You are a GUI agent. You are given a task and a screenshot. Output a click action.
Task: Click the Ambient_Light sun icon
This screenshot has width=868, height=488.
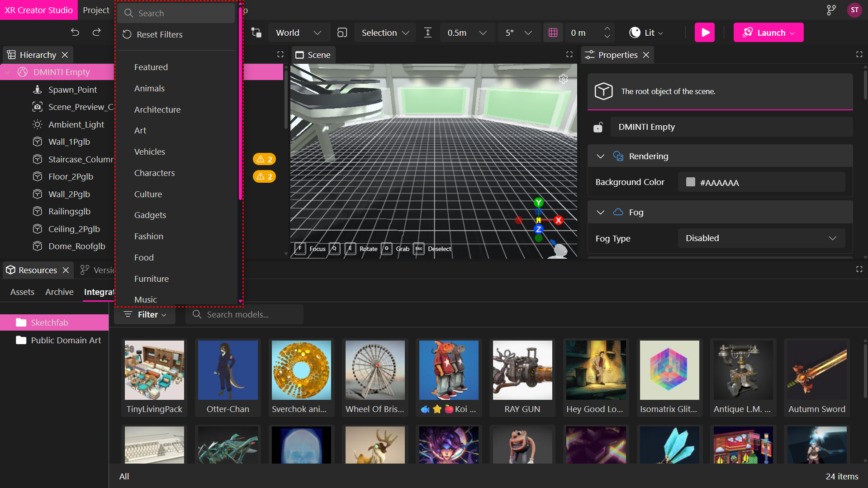tap(37, 124)
